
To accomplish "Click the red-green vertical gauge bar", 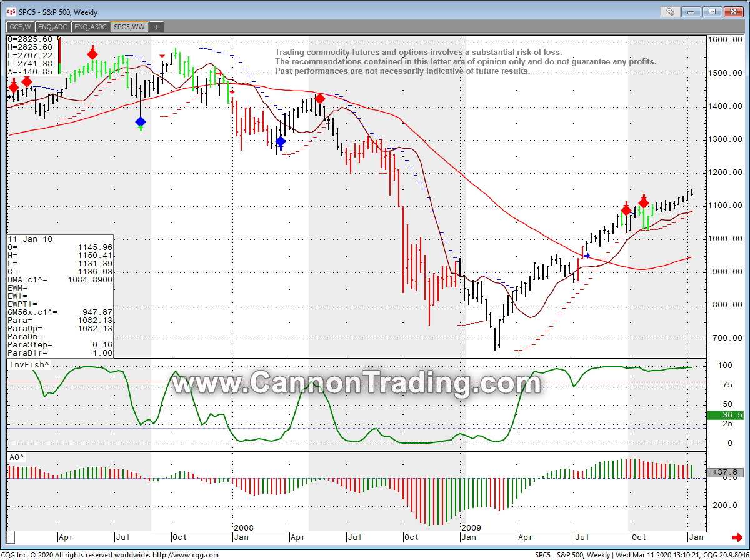I will coord(59,55).
